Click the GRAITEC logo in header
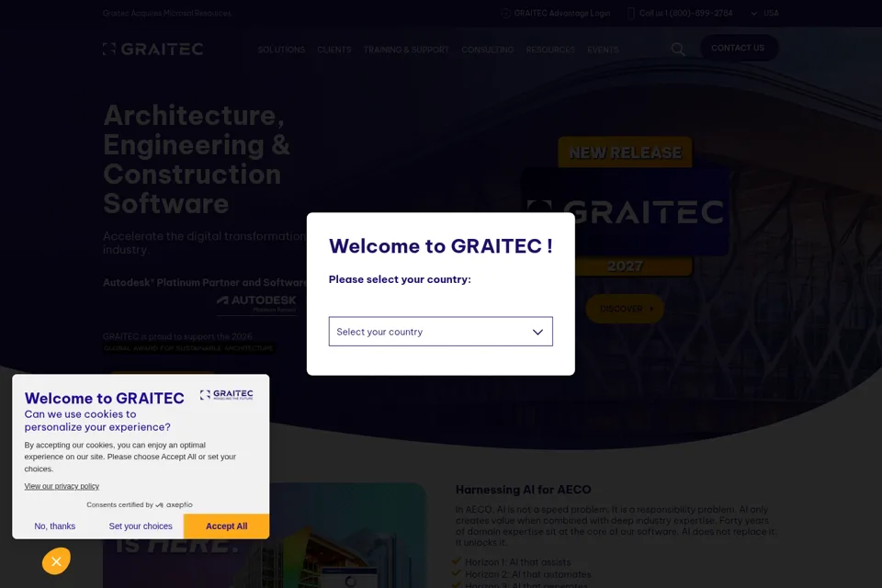The width and height of the screenshot is (882, 588). [x=153, y=49]
